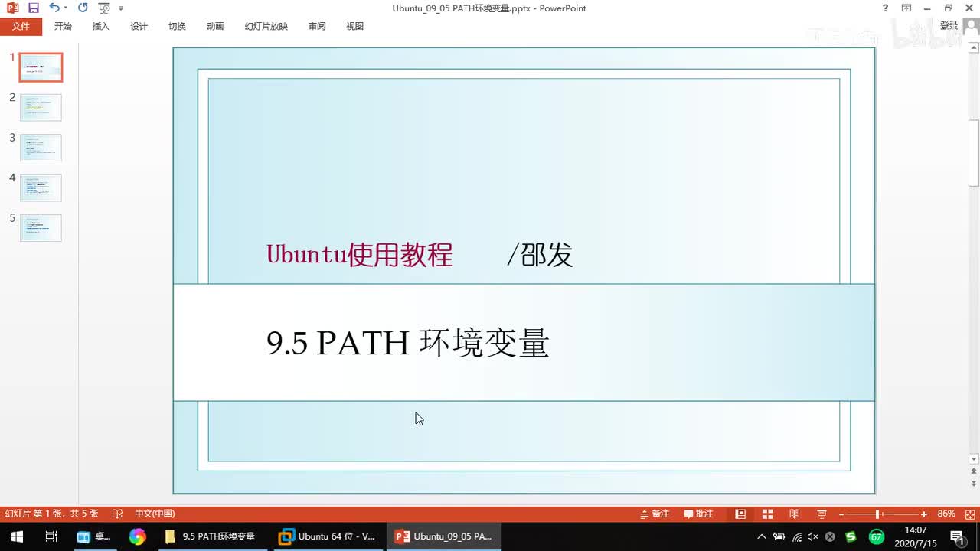This screenshot has height=551, width=980.
Task: Start Slide Show from status bar icon
Action: (822, 514)
